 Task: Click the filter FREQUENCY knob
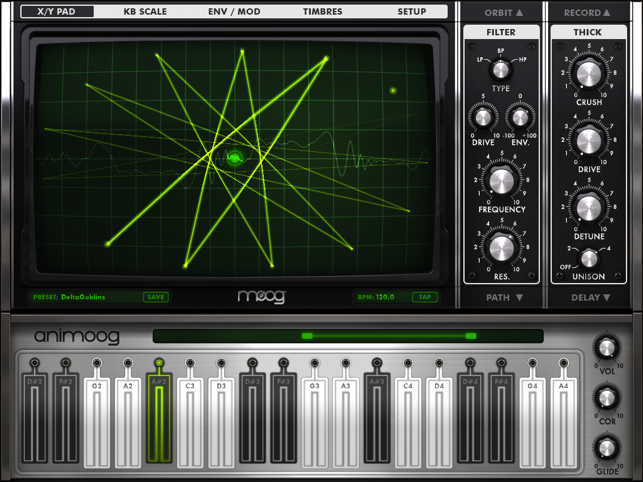502,181
